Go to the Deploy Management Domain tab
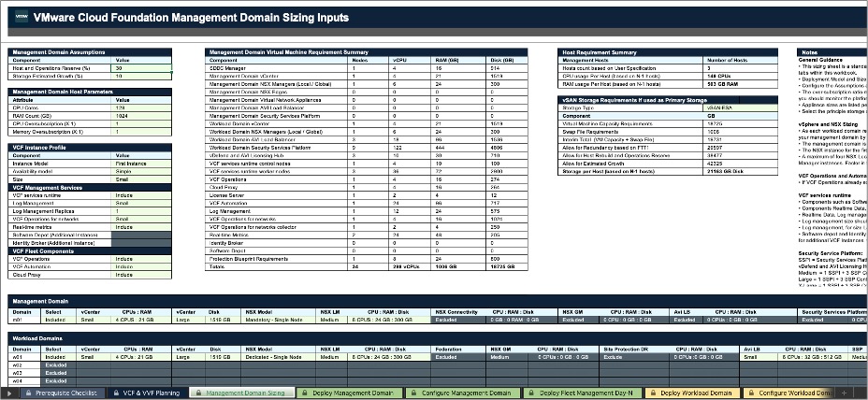 [349, 393]
